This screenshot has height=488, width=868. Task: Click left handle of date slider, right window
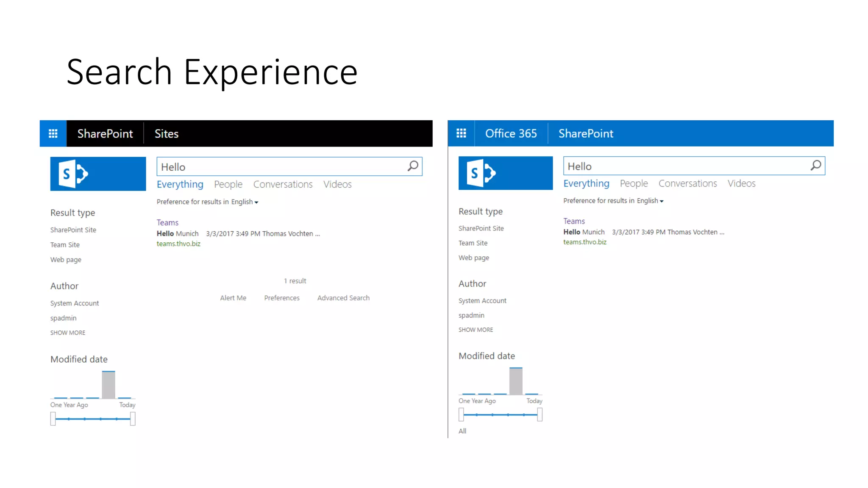coord(461,415)
